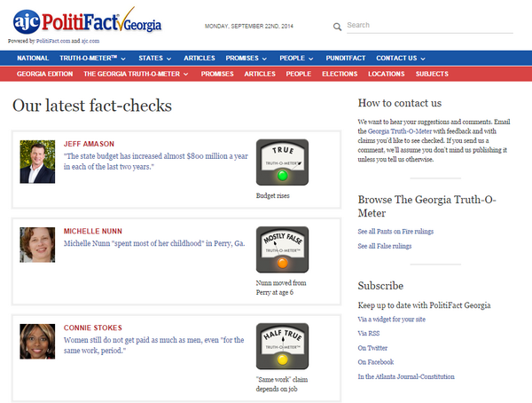
Task: Follow On Facebook link
Action: (x=376, y=362)
